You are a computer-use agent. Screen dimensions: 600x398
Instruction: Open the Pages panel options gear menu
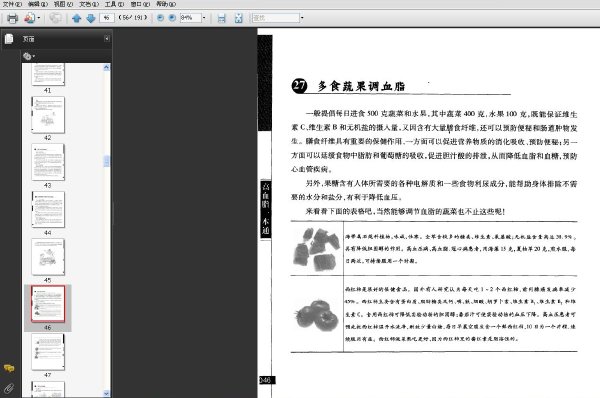coord(29,56)
